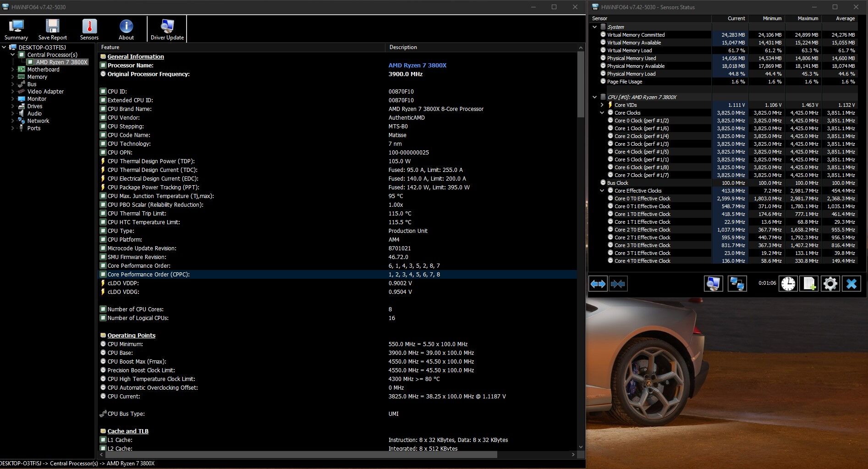Collapse the Core Effective Clocks group
The image size is (868, 469).
[x=602, y=191]
